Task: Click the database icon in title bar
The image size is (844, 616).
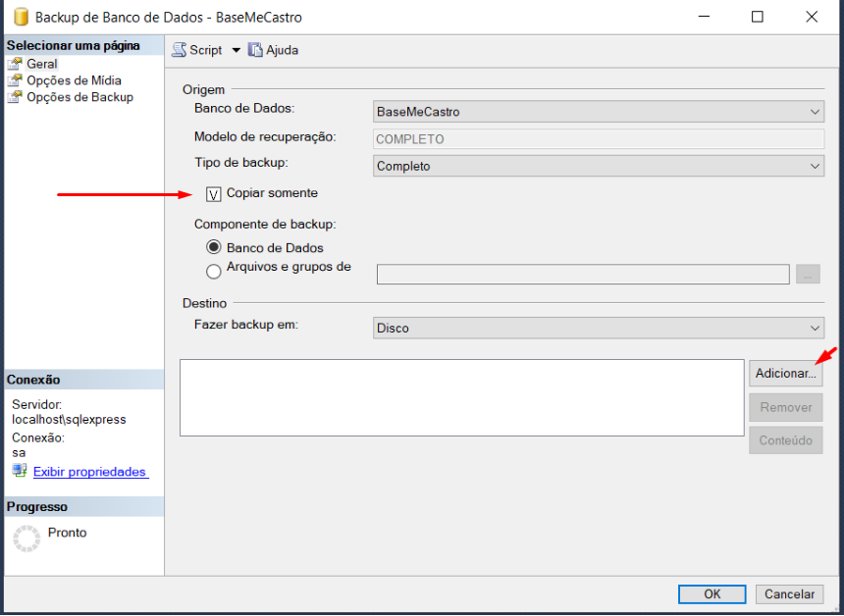Action: [x=19, y=17]
